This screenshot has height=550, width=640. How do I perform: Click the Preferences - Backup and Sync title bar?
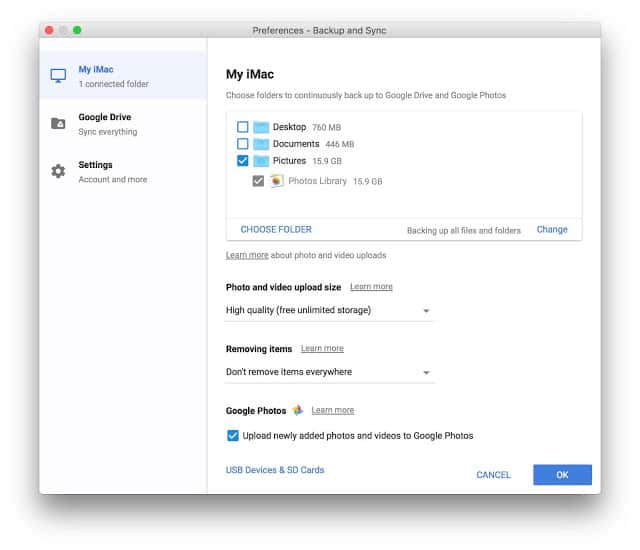point(319,30)
